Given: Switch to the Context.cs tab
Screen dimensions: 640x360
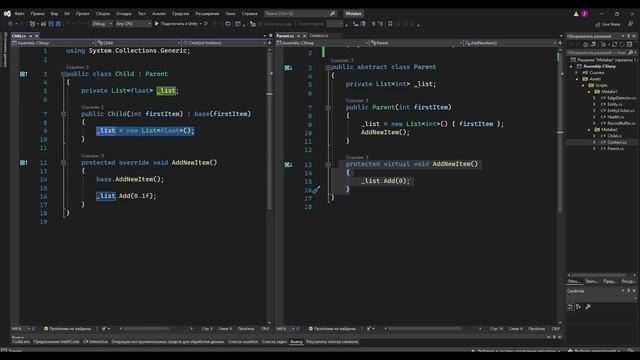Looking at the screenshot, I should click(319, 36).
